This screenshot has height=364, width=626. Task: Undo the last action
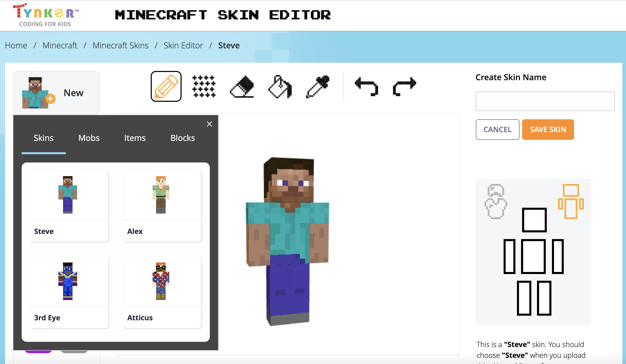tap(366, 86)
